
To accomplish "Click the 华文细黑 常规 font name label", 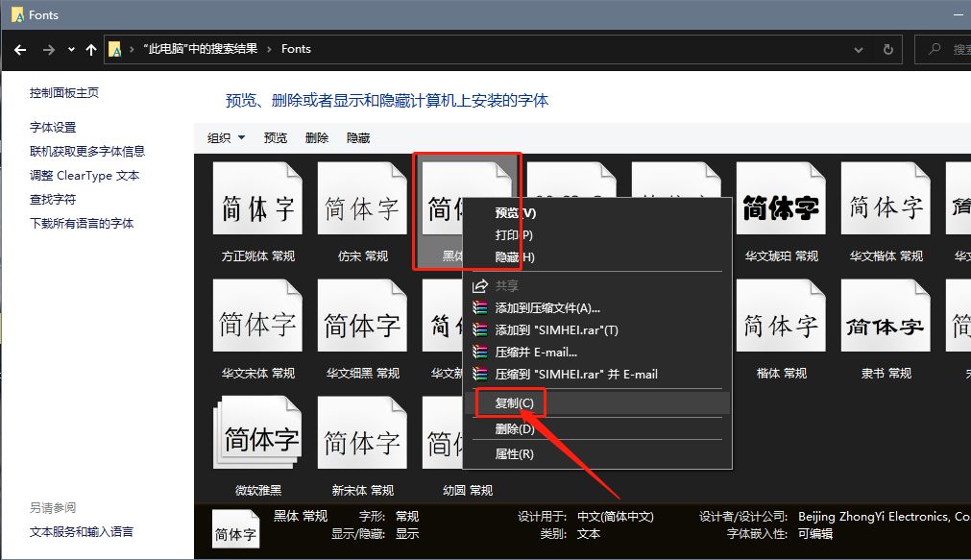I will (363, 373).
